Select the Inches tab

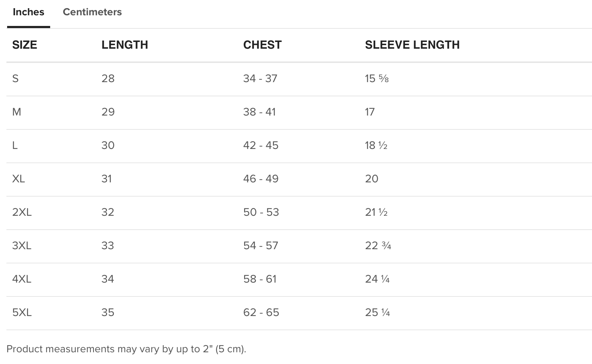(28, 12)
